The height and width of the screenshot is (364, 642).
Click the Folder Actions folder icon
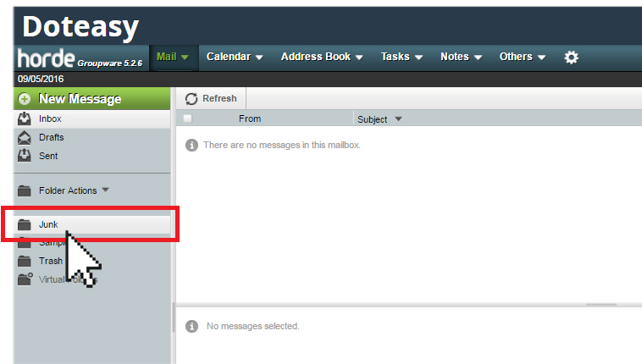(x=25, y=190)
